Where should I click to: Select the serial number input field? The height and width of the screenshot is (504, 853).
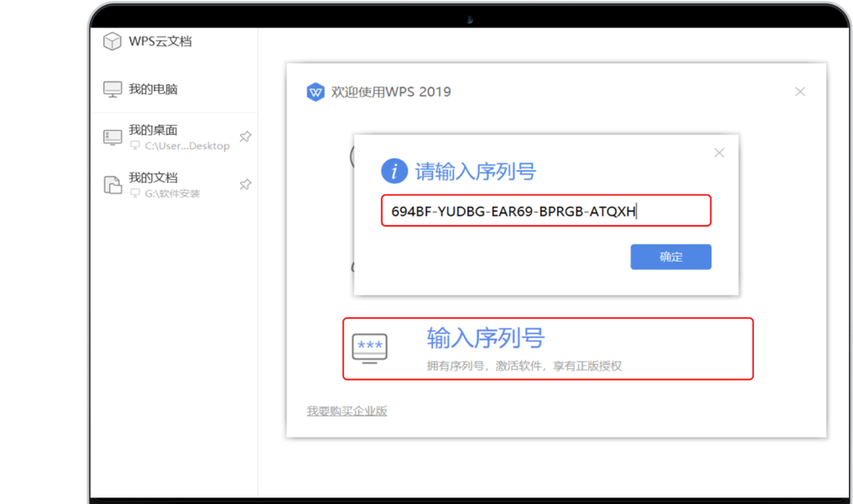point(546,210)
